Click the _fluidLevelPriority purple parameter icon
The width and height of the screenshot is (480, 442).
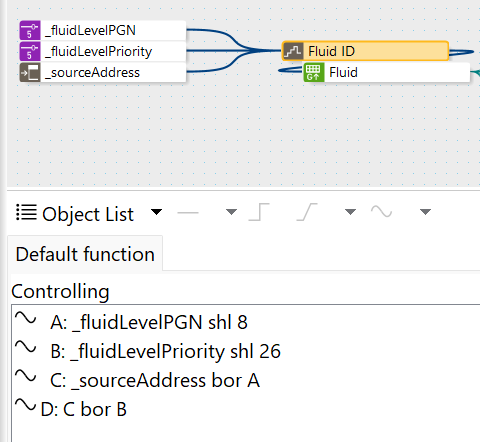point(30,51)
